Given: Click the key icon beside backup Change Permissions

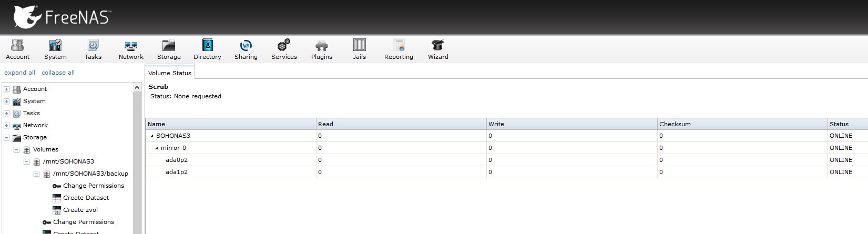Looking at the screenshot, I should [57, 186].
